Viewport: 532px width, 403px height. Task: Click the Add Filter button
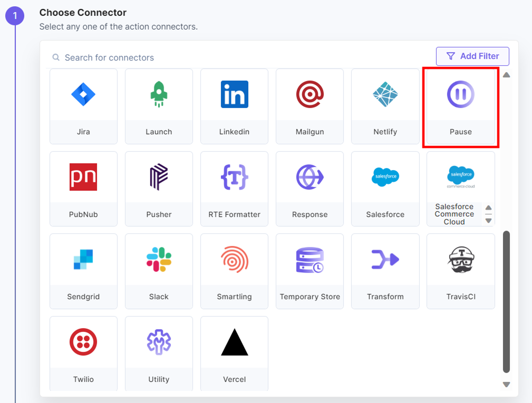coord(472,56)
